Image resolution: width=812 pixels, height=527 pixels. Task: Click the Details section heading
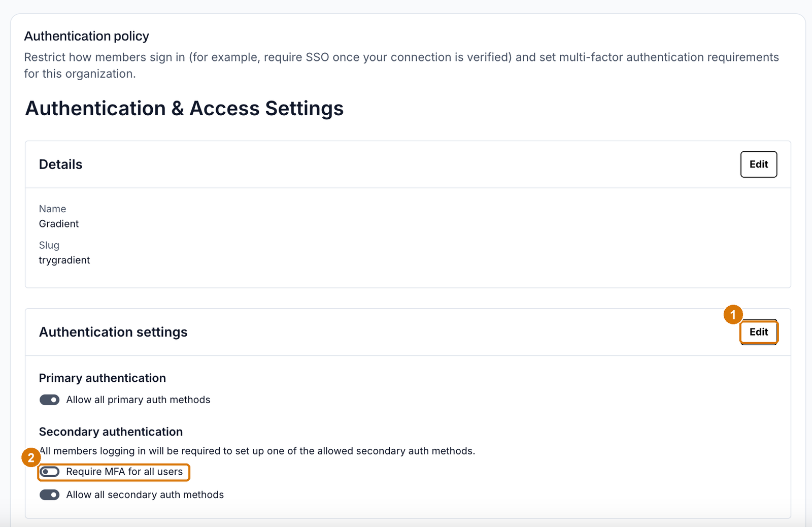(60, 164)
